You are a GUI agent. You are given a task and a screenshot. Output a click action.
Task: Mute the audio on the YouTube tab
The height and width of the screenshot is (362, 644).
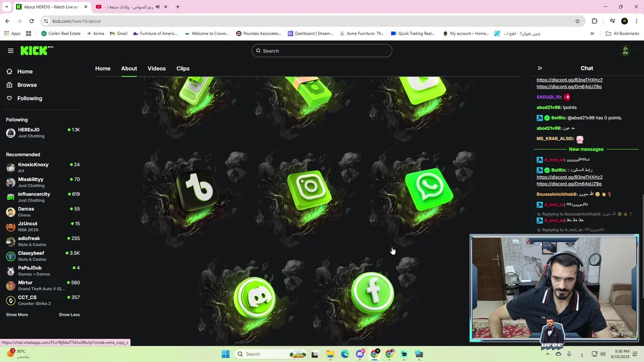[x=157, y=7]
